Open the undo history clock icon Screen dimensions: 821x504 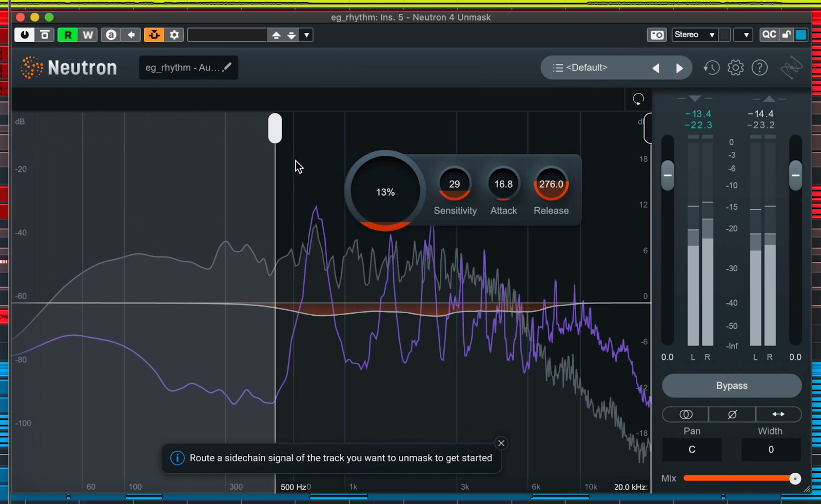tap(711, 68)
